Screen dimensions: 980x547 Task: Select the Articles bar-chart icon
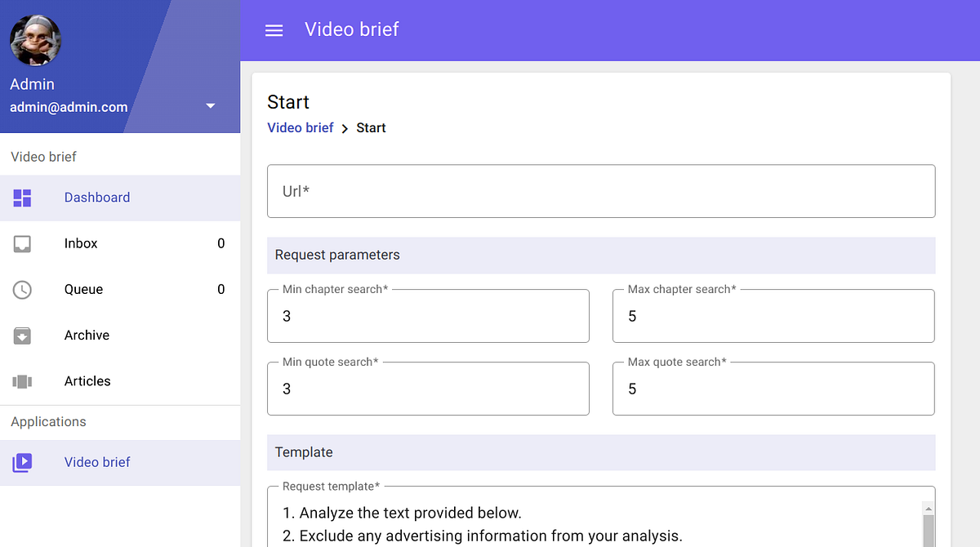(22, 380)
